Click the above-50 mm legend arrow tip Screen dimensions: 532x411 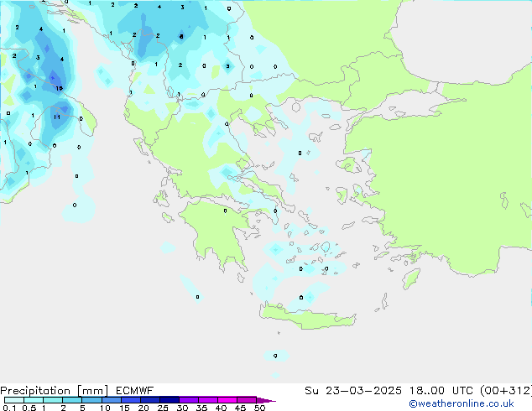tap(266, 400)
